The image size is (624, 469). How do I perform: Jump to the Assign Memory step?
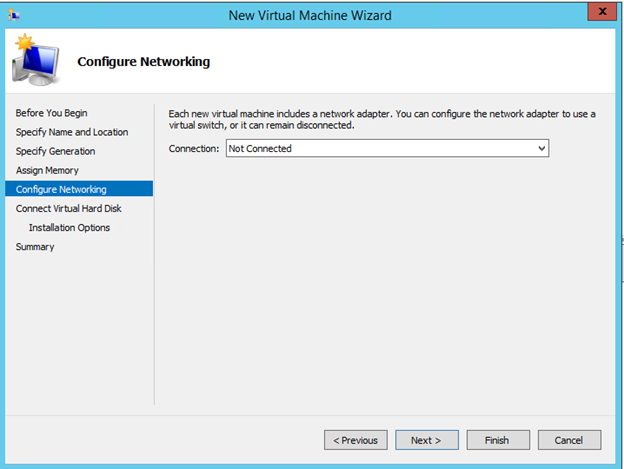(x=47, y=170)
